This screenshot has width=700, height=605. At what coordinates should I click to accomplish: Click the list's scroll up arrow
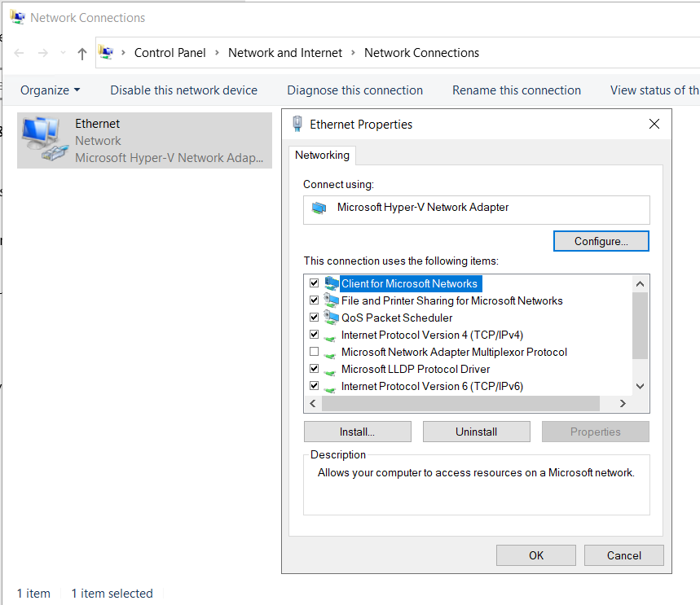coord(641,283)
